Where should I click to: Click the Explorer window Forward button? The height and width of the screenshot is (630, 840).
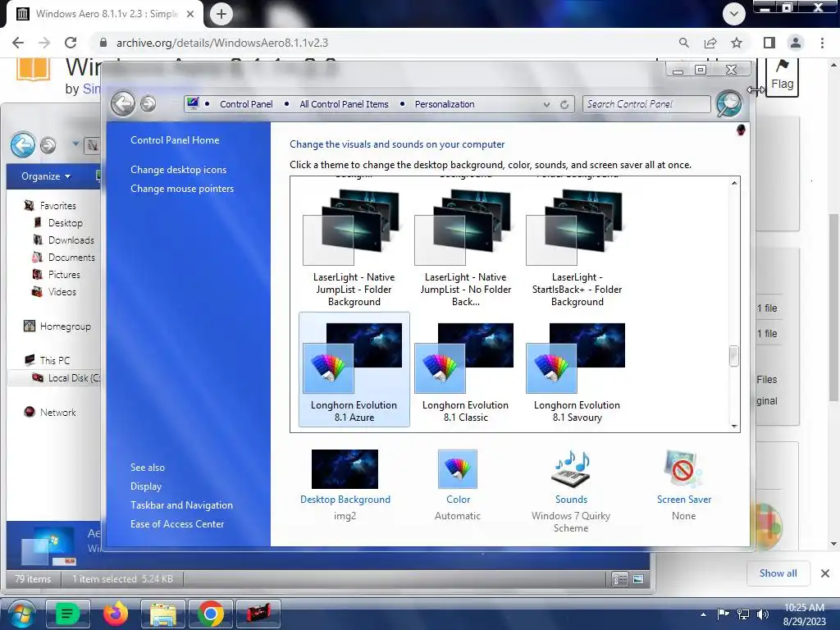click(48, 145)
